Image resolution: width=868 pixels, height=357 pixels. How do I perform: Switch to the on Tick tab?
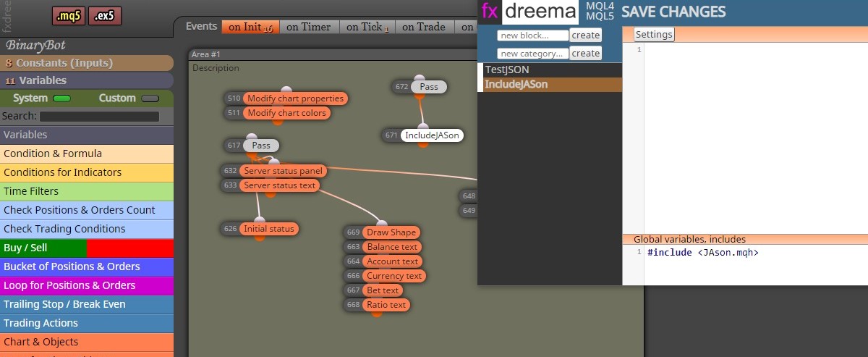point(367,27)
